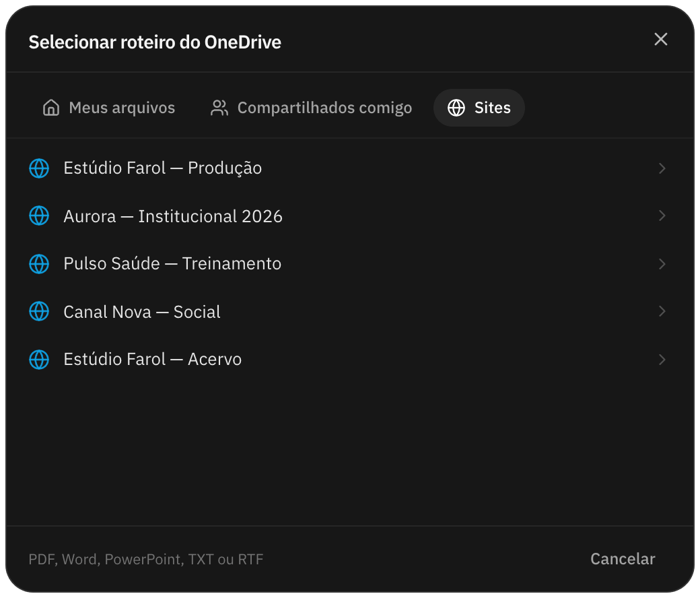This screenshot has height=598, width=700.
Task: Expand Canal Nova — Social via chevron
Action: coord(662,311)
